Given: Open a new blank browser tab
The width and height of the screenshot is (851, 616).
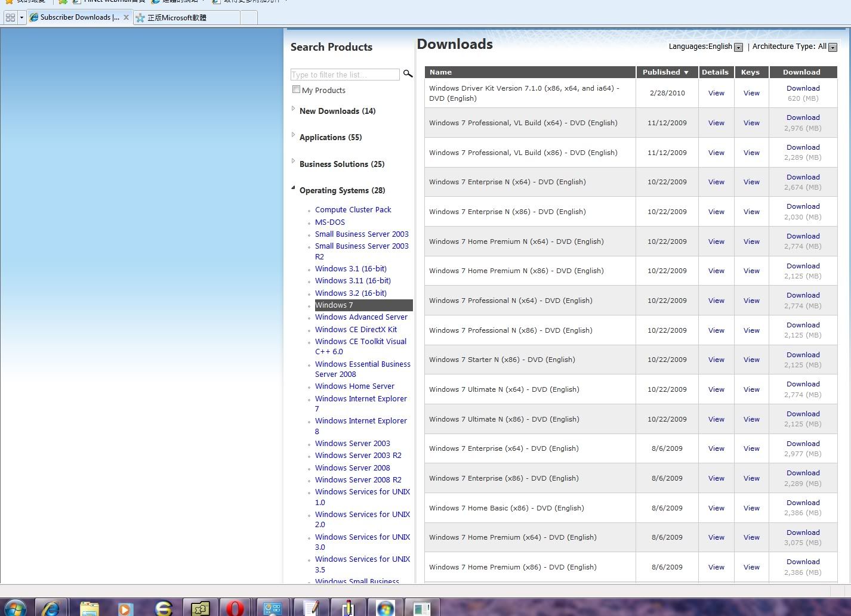Looking at the screenshot, I should click(249, 18).
